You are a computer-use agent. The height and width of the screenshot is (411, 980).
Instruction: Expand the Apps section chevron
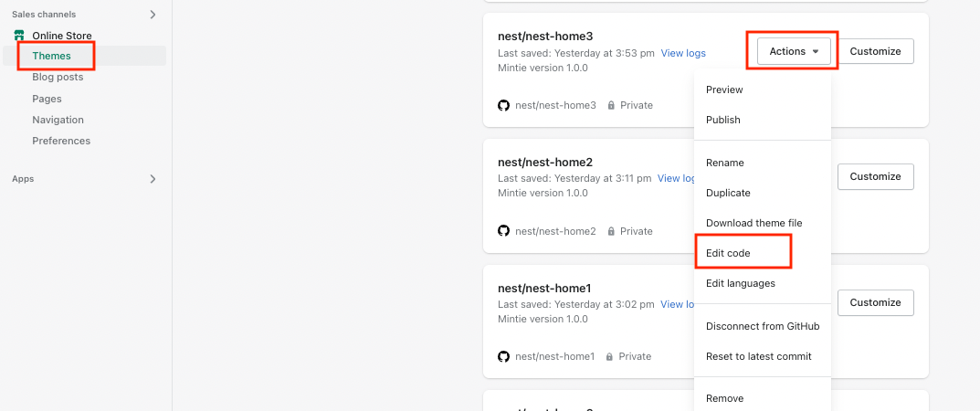tap(153, 179)
